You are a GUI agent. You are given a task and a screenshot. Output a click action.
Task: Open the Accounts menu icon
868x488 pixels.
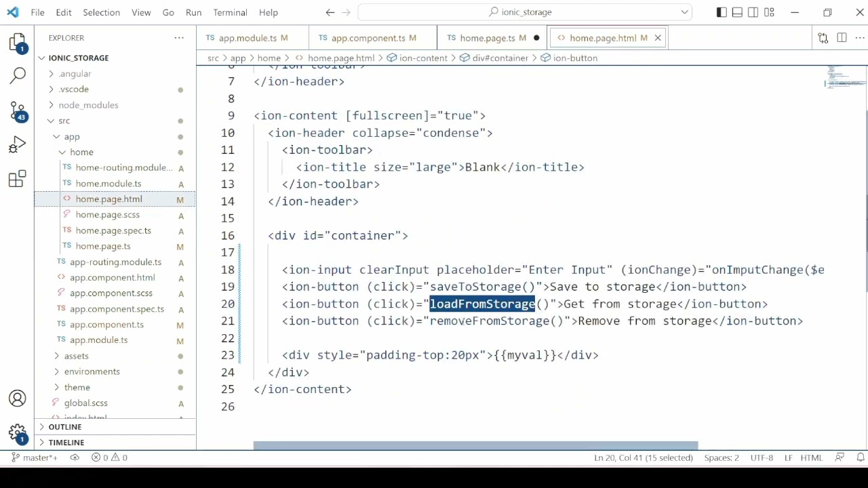tap(18, 399)
